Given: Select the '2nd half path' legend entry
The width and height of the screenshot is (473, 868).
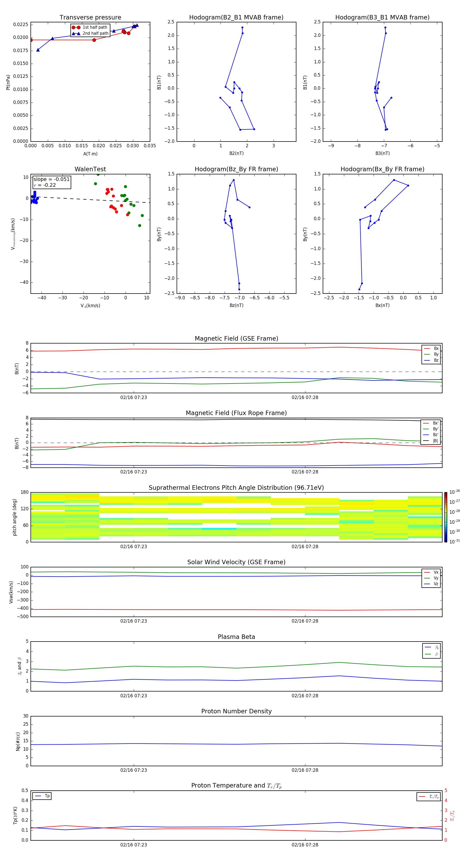Looking at the screenshot, I should point(90,33).
